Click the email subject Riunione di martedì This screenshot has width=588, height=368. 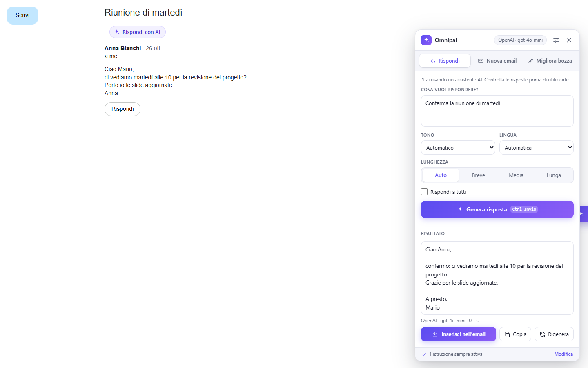pyautogui.click(x=143, y=13)
